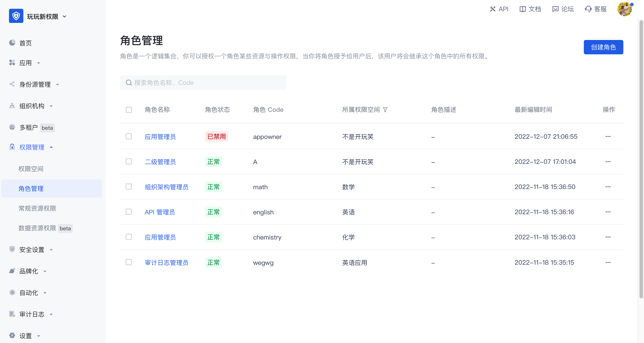Check the select-all checkbox in table header
This screenshot has height=343, width=644.
click(x=129, y=110)
